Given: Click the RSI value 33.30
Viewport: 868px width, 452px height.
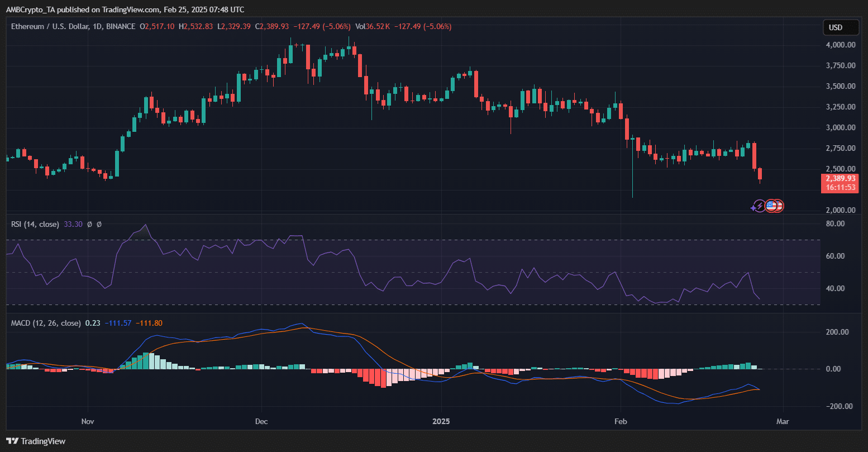Looking at the screenshot, I should (74, 224).
